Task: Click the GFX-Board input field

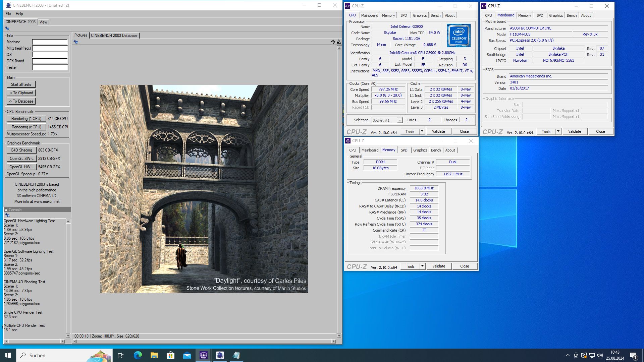Action: (50, 61)
